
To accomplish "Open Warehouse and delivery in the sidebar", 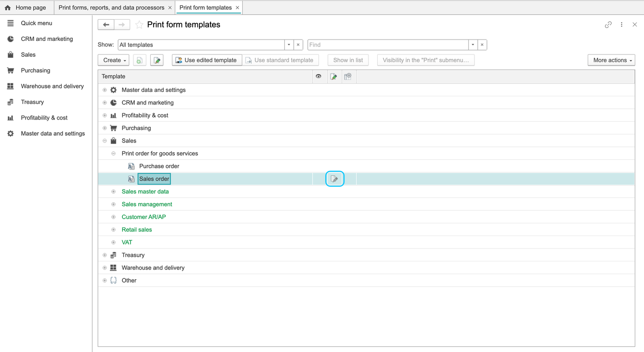I will coord(52,86).
